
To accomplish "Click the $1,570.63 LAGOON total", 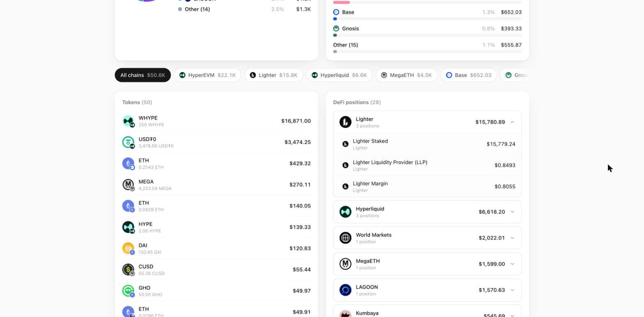I will click(492, 290).
